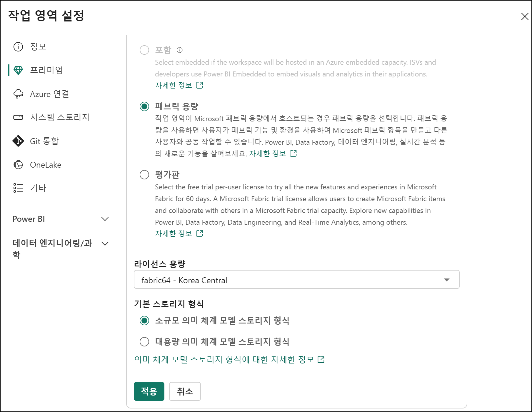Go to Azure 연결 settings

(x=50, y=94)
